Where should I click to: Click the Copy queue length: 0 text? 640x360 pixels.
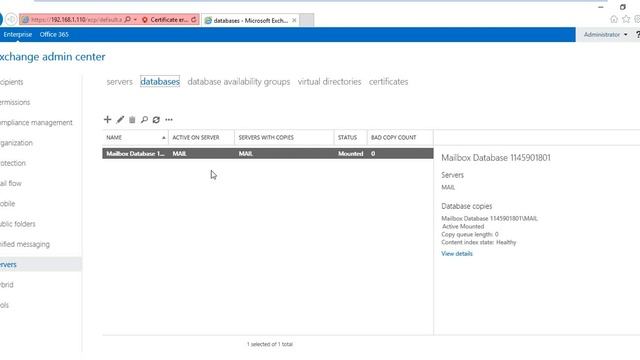tap(470, 234)
